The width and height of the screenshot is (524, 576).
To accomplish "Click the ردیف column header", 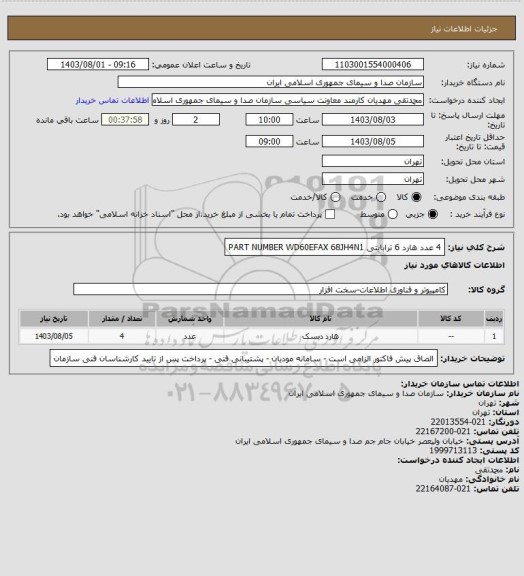I will [x=494, y=319].
